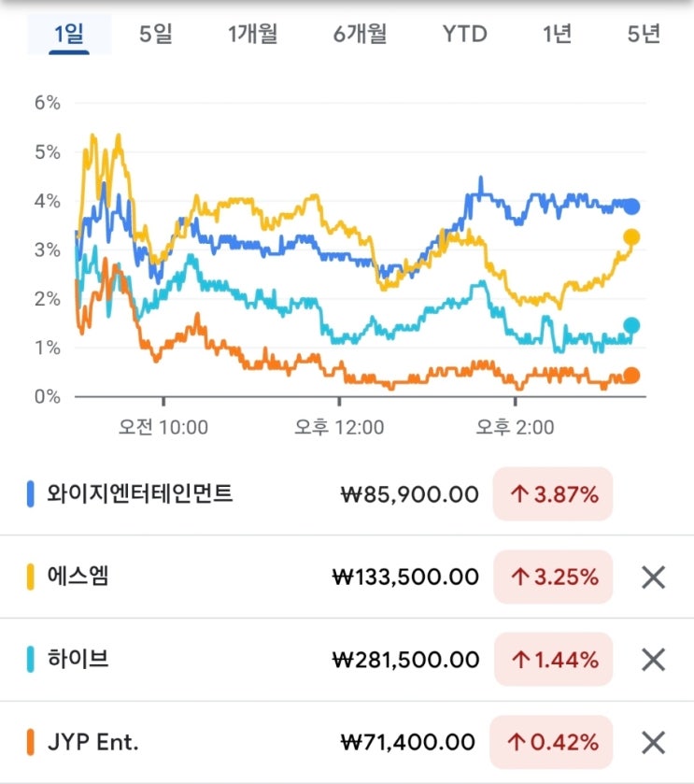This screenshot has height=784, width=694.
Task: Click the 0.42% change badge
Action: (x=553, y=743)
